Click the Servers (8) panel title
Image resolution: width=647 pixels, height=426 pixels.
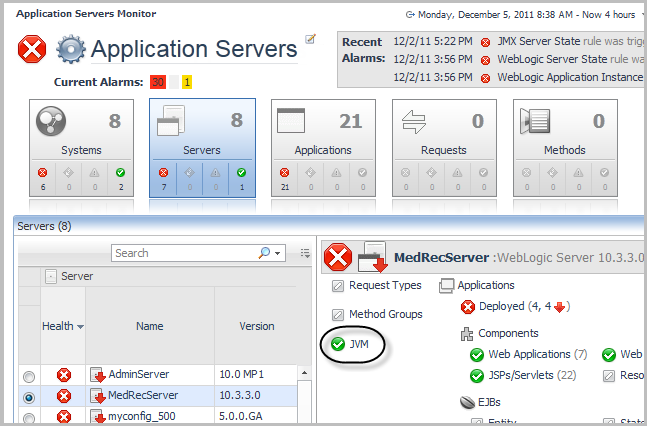coord(44,226)
